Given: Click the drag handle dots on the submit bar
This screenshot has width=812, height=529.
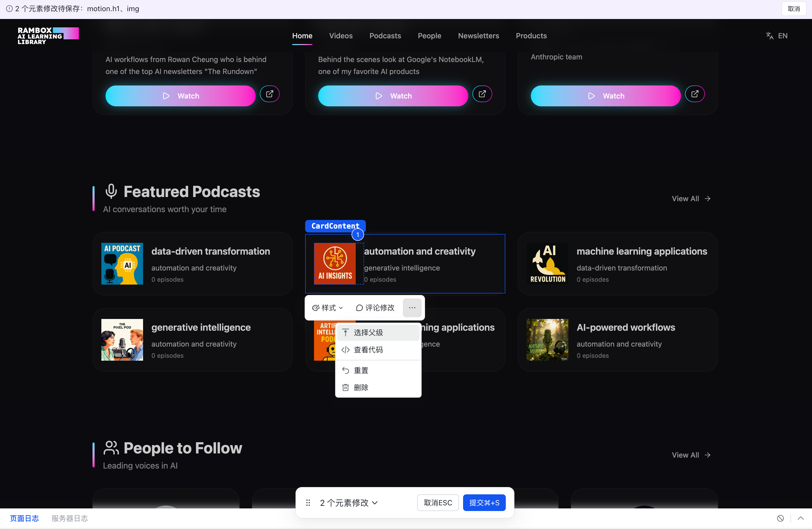Looking at the screenshot, I should pos(308,503).
